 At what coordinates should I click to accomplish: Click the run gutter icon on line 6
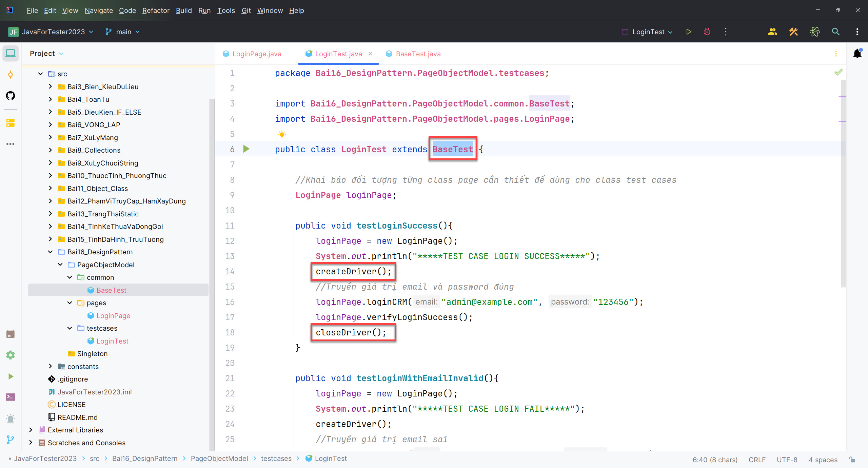[x=246, y=149]
